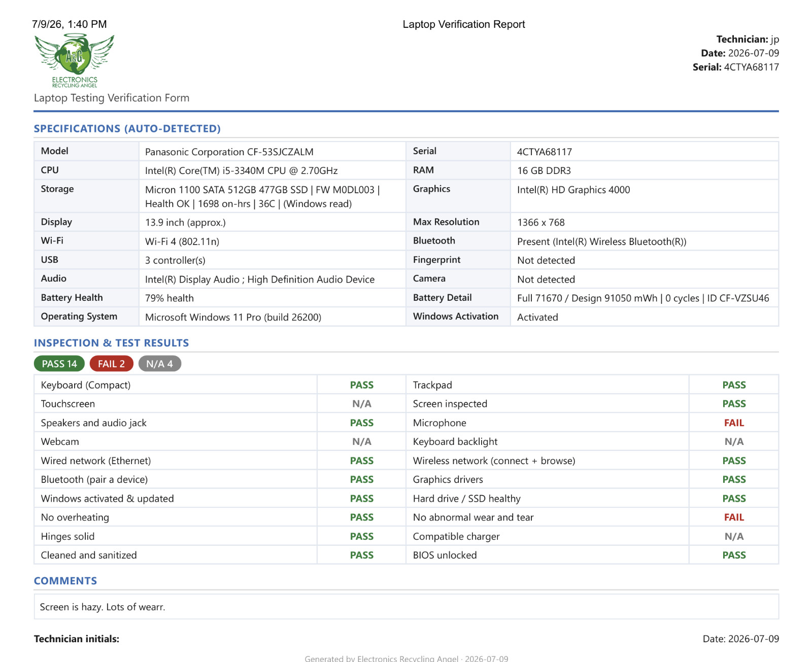This screenshot has height=662, width=812.
Task: Click the 'BIOS unlocked' test label
Action: click(445, 555)
